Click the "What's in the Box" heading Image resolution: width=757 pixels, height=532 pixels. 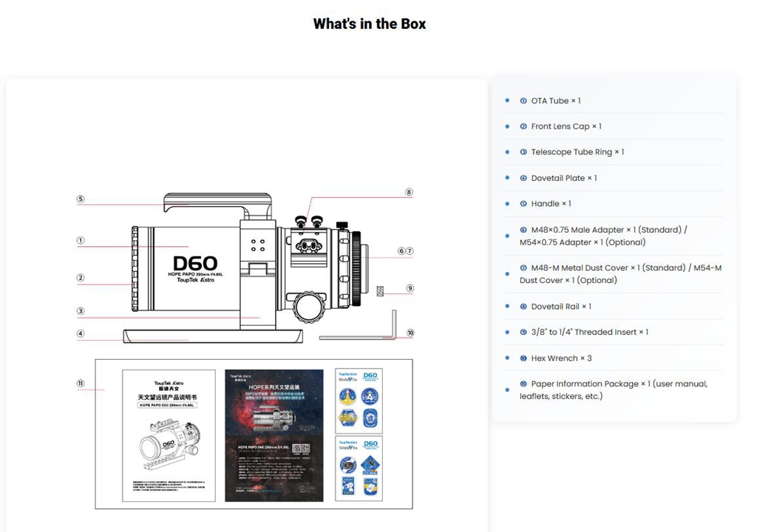370,24
